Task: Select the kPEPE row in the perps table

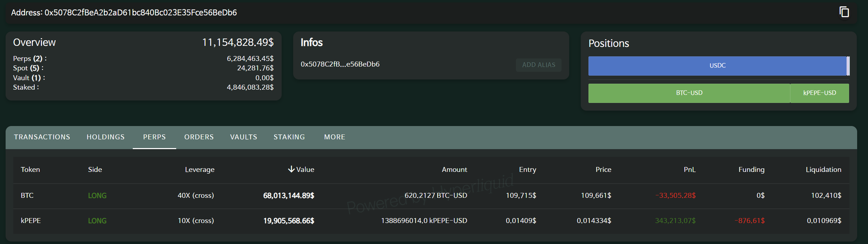Action: pos(31,221)
